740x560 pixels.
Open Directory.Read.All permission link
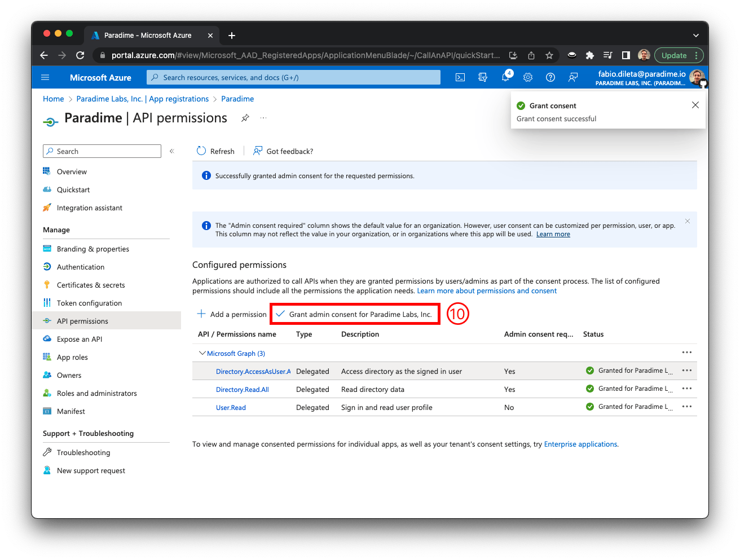tap(243, 389)
